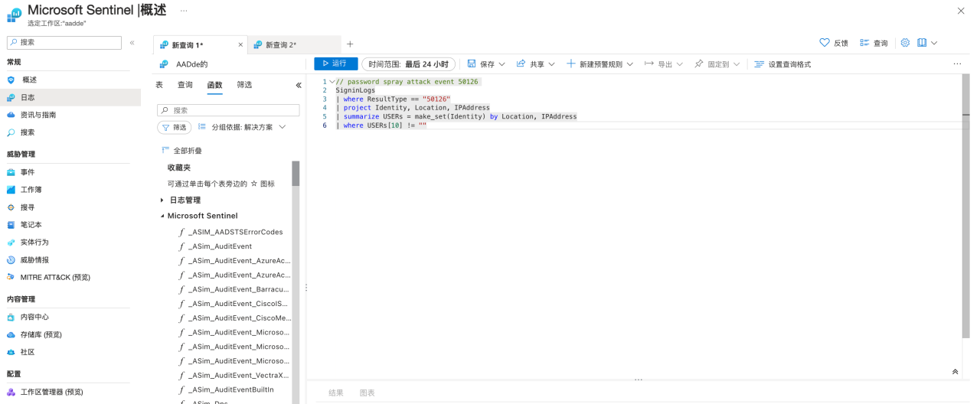Image resolution: width=980 pixels, height=404 pixels.
Task: Expand the 日志管理 group
Action: (162, 200)
